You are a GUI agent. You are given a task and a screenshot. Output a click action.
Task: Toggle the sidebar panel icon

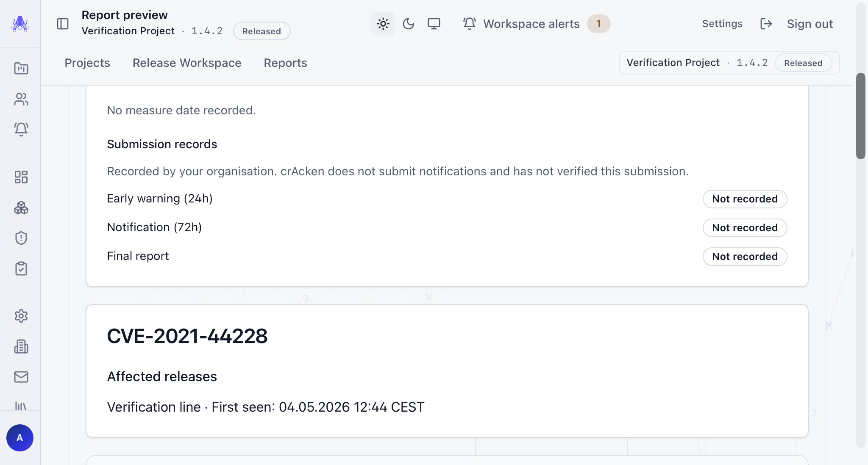click(x=63, y=24)
